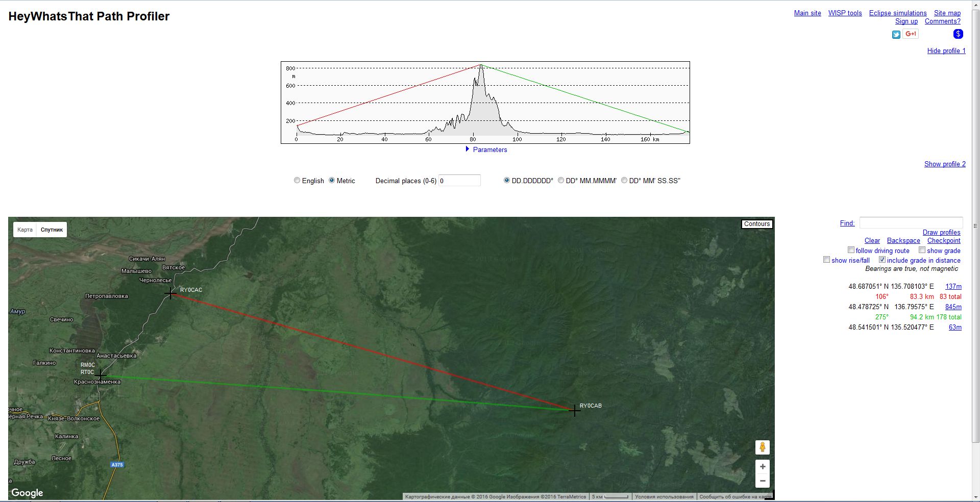Click the 48.478725° N coordinate text
The height and width of the screenshot is (502, 980).
click(868, 307)
